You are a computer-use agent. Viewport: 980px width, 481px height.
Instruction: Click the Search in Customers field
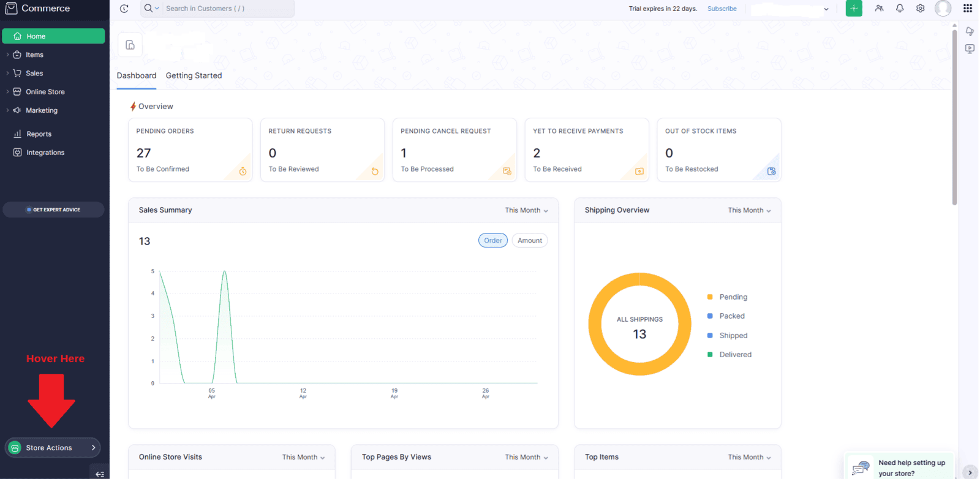tap(227, 9)
